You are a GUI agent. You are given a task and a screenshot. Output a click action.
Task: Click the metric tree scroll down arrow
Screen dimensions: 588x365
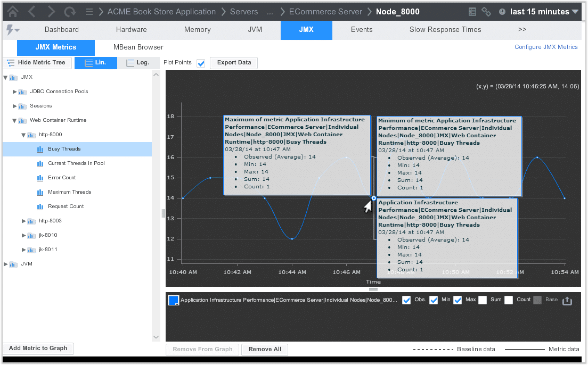click(156, 337)
